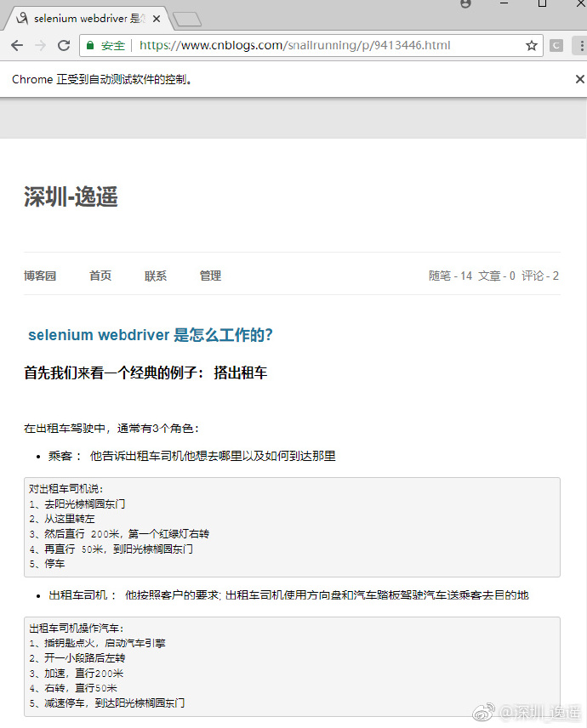Close the selenium webdriver tab
The width and height of the screenshot is (587, 728).
pyautogui.click(x=157, y=19)
